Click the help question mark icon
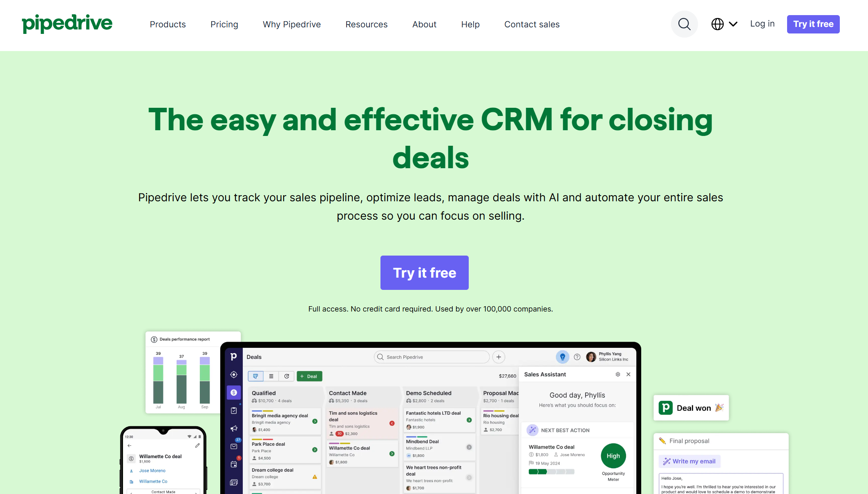This screenshot has height=494, width=868. point(577,356)
